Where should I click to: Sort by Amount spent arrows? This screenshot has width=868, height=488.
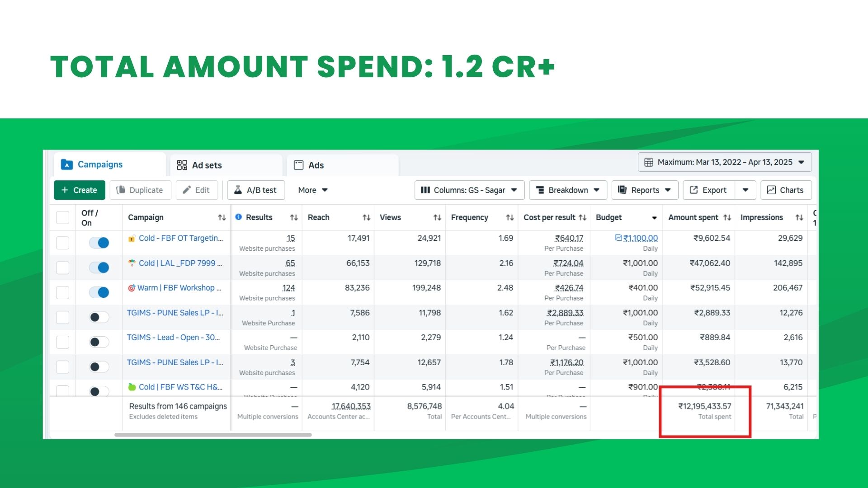click(727, 218)
